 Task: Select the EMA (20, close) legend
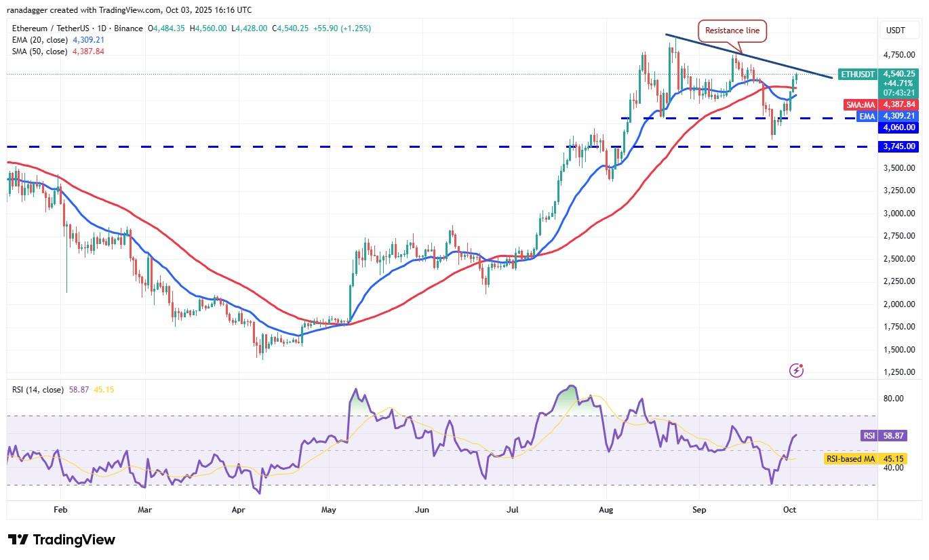point(39,39)
